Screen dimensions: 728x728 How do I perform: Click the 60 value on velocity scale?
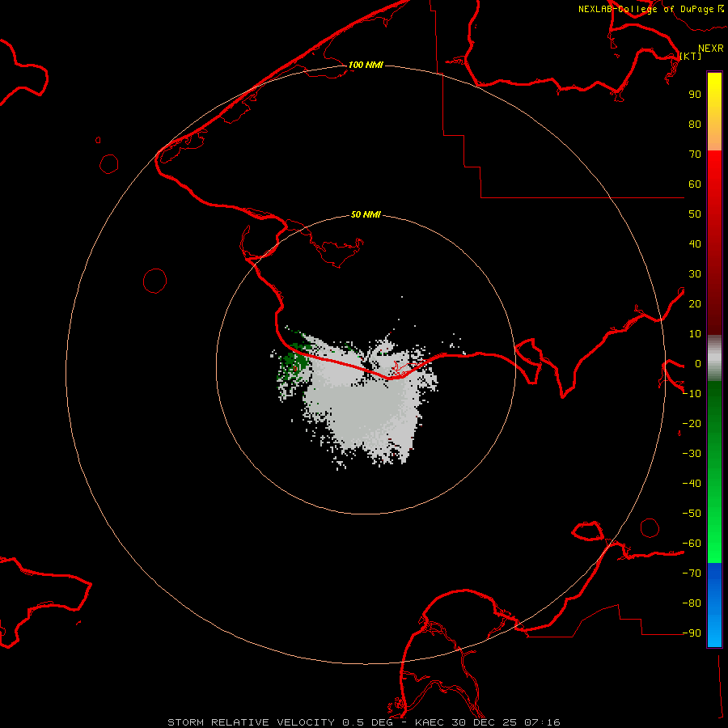click(695, 184)
